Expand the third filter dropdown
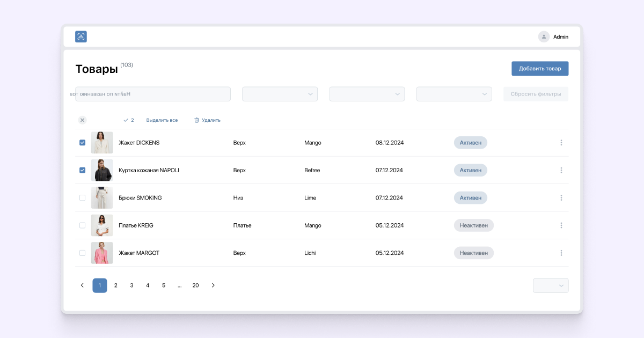The image size is (644, 338). [x=454, y=94]
